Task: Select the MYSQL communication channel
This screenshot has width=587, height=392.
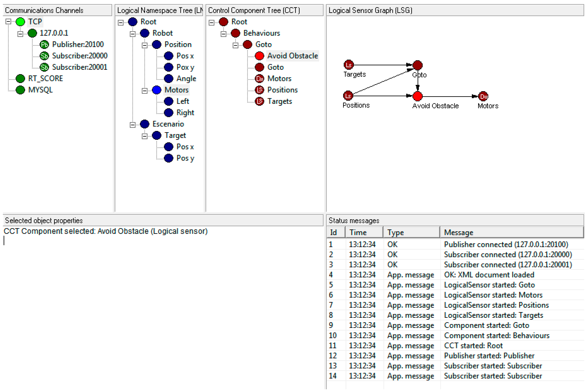Action: (40, 90)
